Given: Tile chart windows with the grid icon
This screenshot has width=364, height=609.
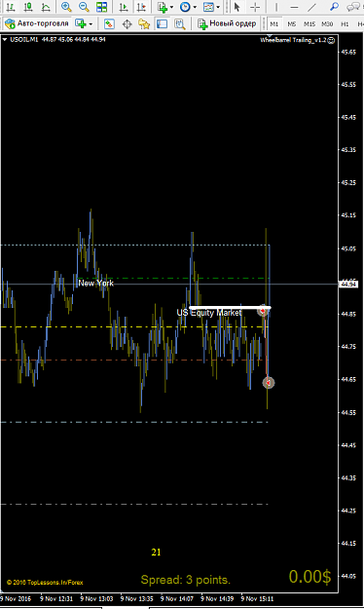Looking at the screenshot, I should point(101,7).
